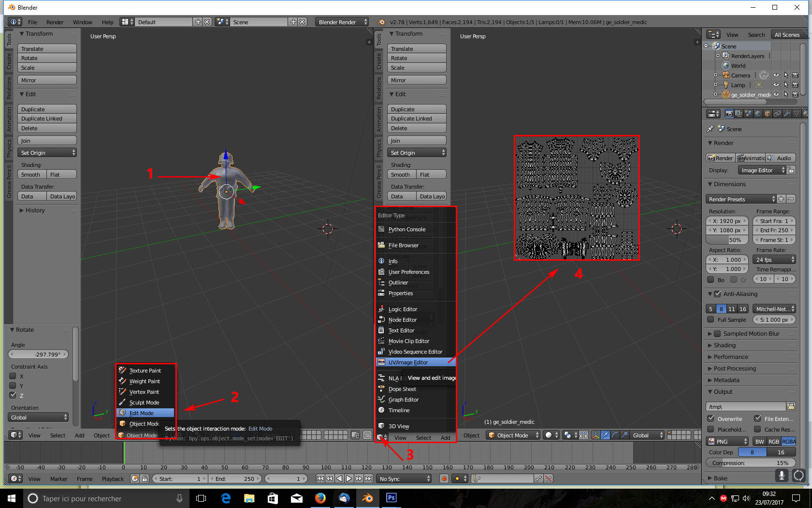Viewport: 812px width, 508px height.
Task: Open the Render Layers properties tab
Action: pos(739,114)
